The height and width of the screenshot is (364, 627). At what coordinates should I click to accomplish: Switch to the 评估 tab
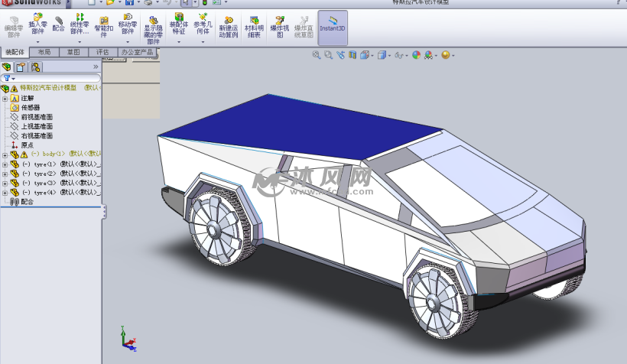tap(102, 52)
